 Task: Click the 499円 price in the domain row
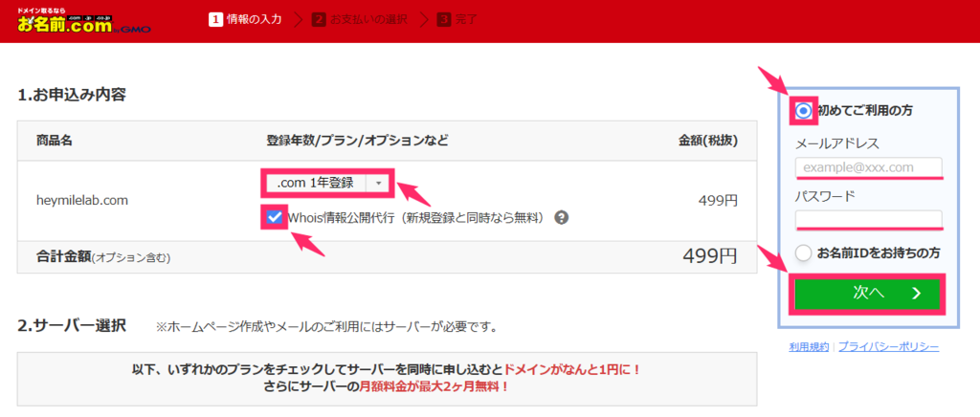(x=718, y=201)
